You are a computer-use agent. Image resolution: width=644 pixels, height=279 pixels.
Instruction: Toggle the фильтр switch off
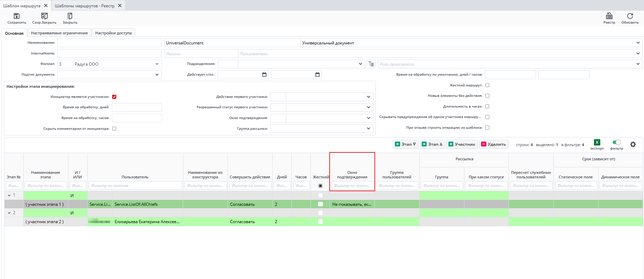(617, 142)
